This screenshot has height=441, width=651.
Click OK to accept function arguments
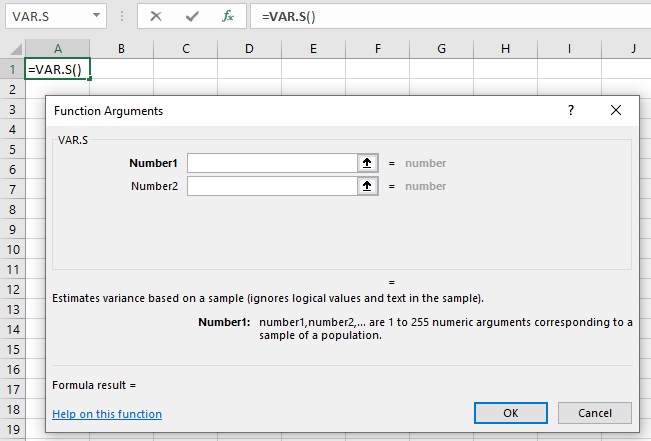point(511,413)
